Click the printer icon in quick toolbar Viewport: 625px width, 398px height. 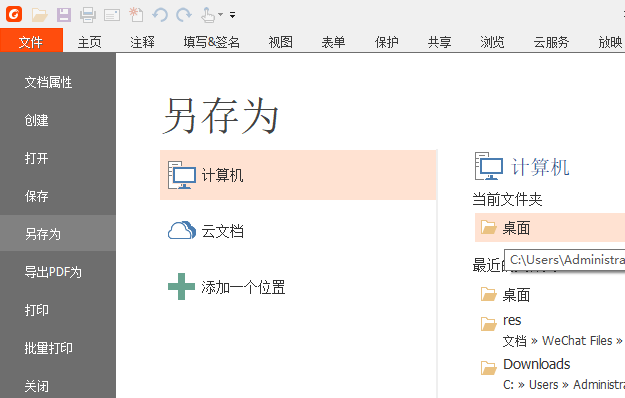(x=88, y=15)
